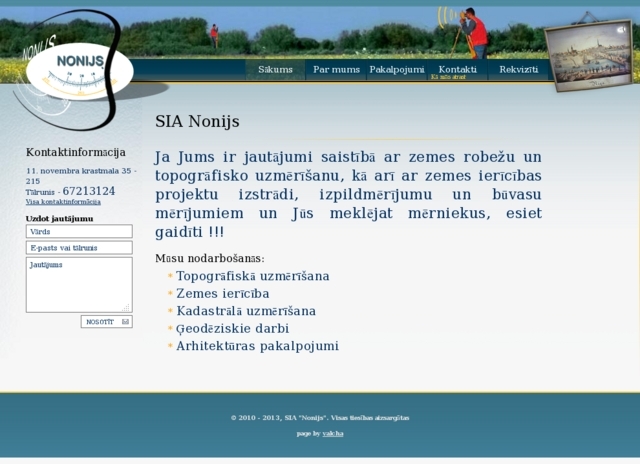Click into the Jautājums text area
Screen dimensions: 640x464
[x=79, y=285]
